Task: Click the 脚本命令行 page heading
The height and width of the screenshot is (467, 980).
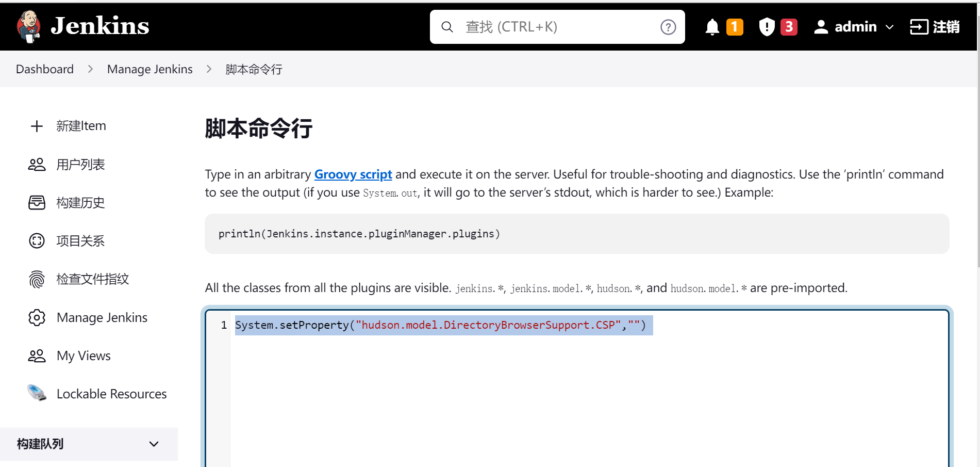Action: click(x=259, y=128)
